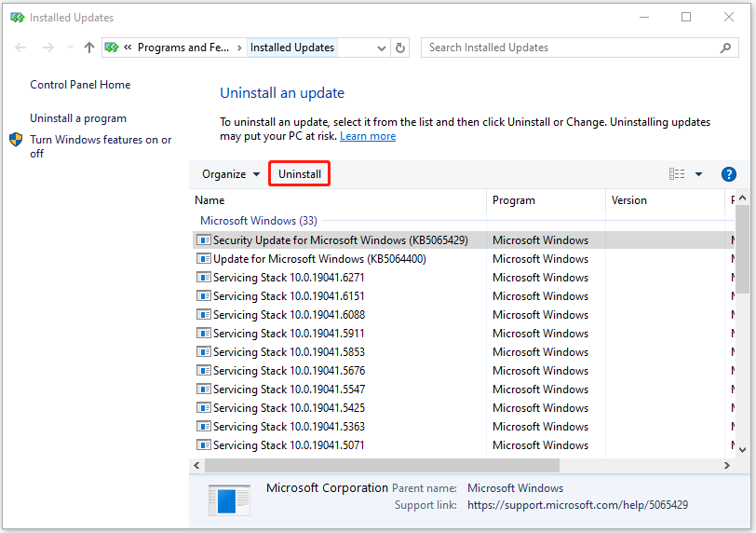The height and width of the screenshot is (533, 756).
Task: Click the horizontal scrollbar left arrow
Action: (x=196, y=466)
